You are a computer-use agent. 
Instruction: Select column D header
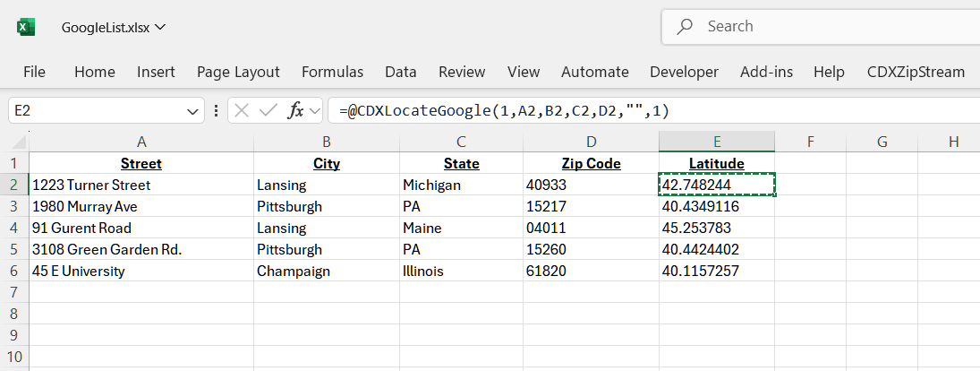[x=591, y=142]
